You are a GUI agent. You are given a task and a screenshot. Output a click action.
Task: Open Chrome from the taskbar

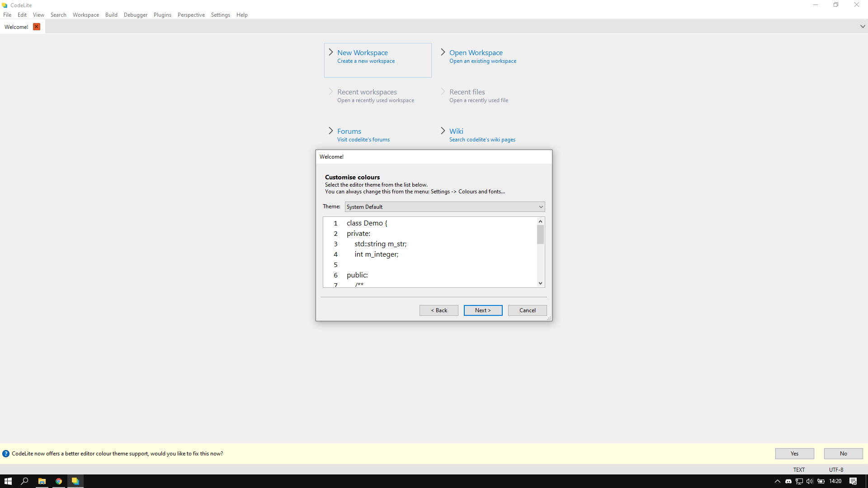tap(59, 481)
